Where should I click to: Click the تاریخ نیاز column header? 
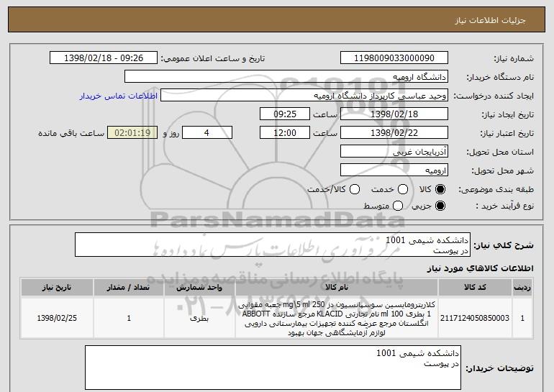(x=57, y=287)
